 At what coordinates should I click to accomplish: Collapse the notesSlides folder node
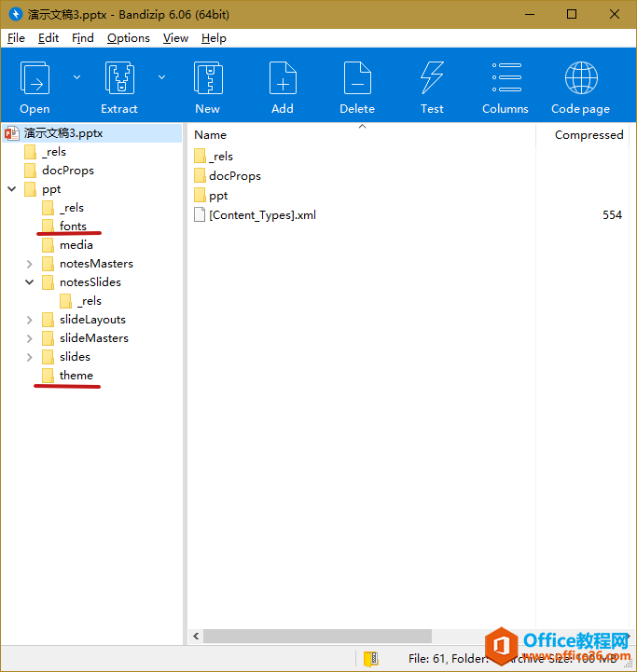click(29, 282)
